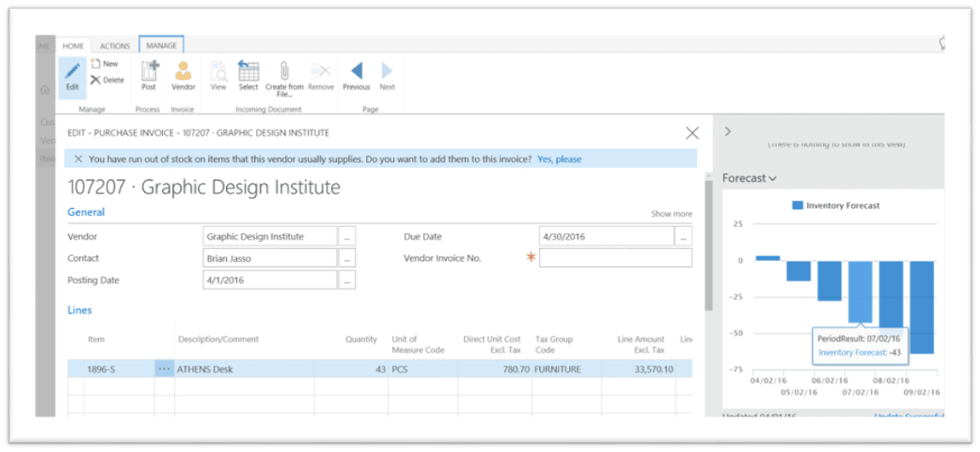Click the 780.70 direct unit cost cell

click(495, 369)
